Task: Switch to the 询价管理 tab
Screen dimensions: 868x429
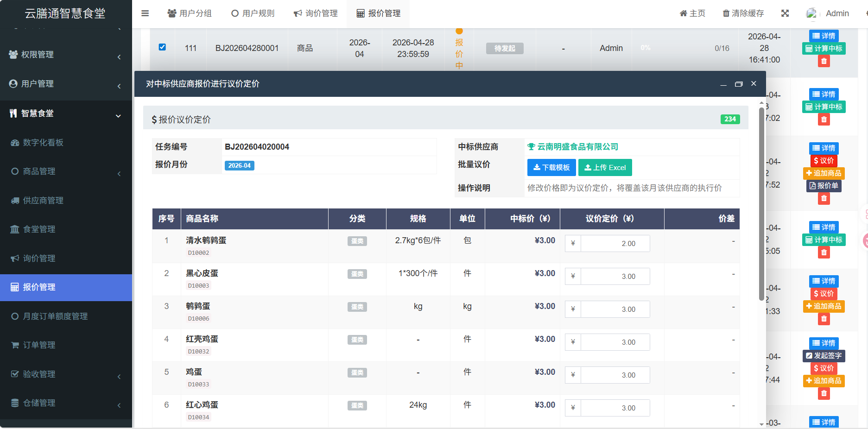Action: (x=316, y=13)
